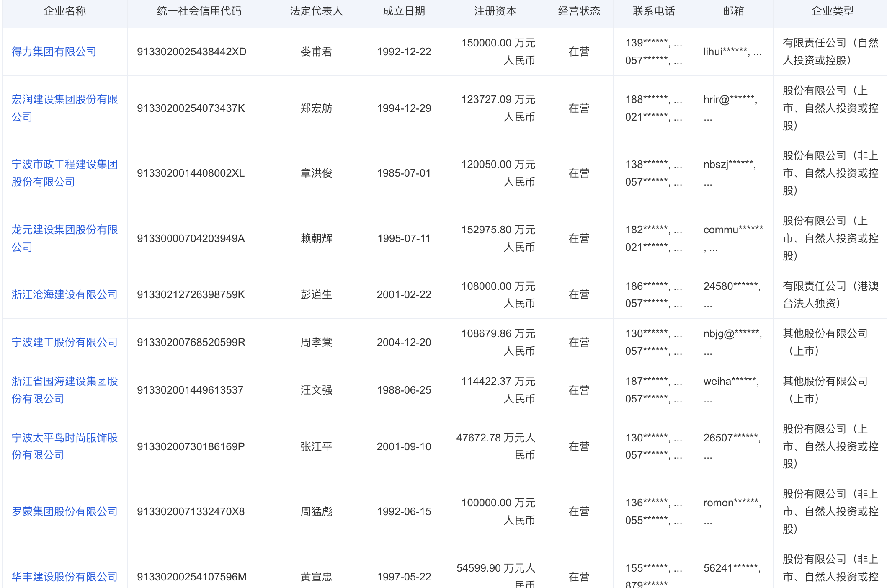Image resolution: width=887 pixels, height=588 pixels.
Task: Select credit code 913302001440800​2XL
Action: (x=191, y=173)
